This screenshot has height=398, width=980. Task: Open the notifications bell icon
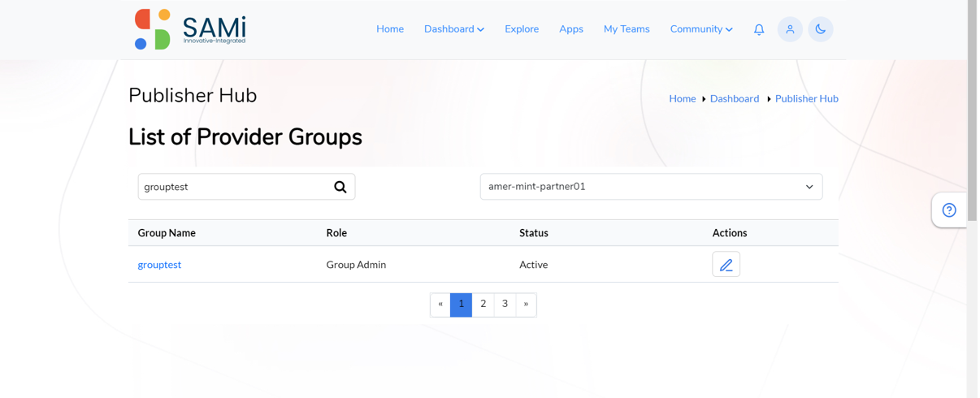[759, 29]
